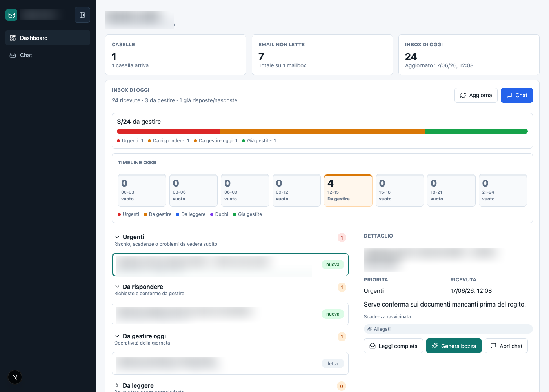The image size is (549, 392).
Task: Open the Da rispondere email marked nuova
Action: tap(230, 314)
